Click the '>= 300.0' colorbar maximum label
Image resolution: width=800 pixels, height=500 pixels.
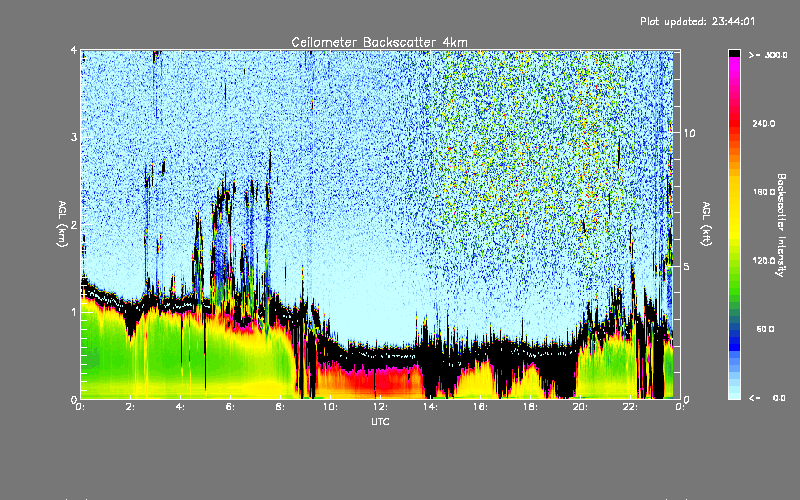pos(768,55)
